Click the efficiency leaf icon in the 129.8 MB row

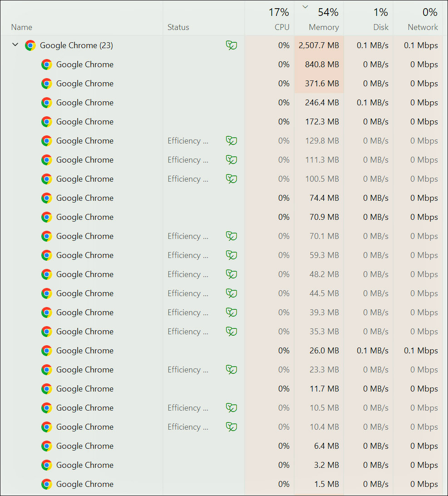tap(231, 141)
